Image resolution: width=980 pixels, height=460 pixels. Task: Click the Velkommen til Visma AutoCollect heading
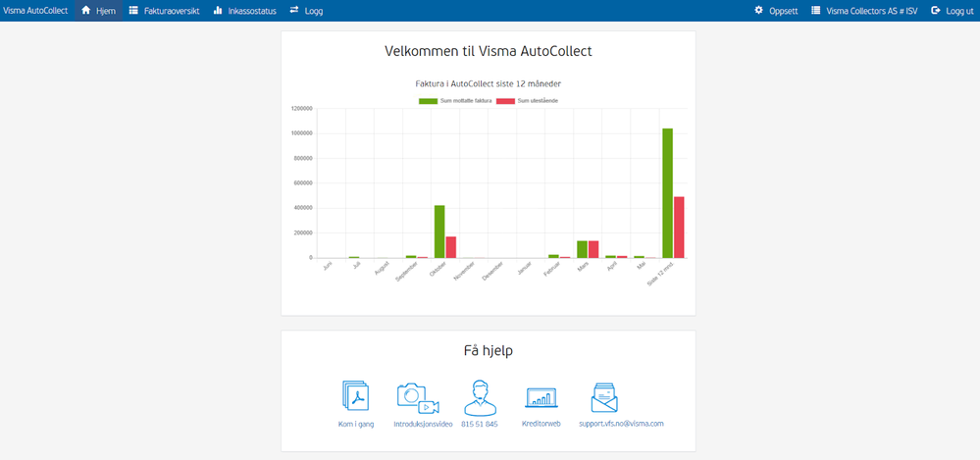[x=489, y=51]
